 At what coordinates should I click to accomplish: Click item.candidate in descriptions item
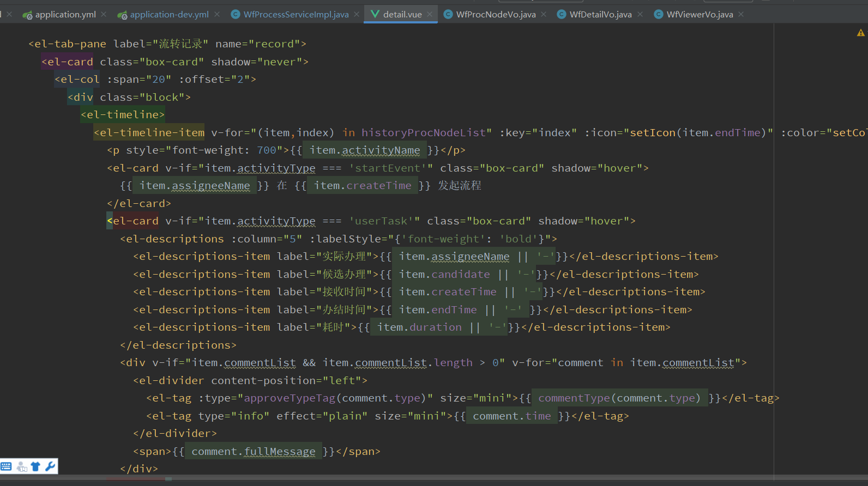[x=444, y=274]
